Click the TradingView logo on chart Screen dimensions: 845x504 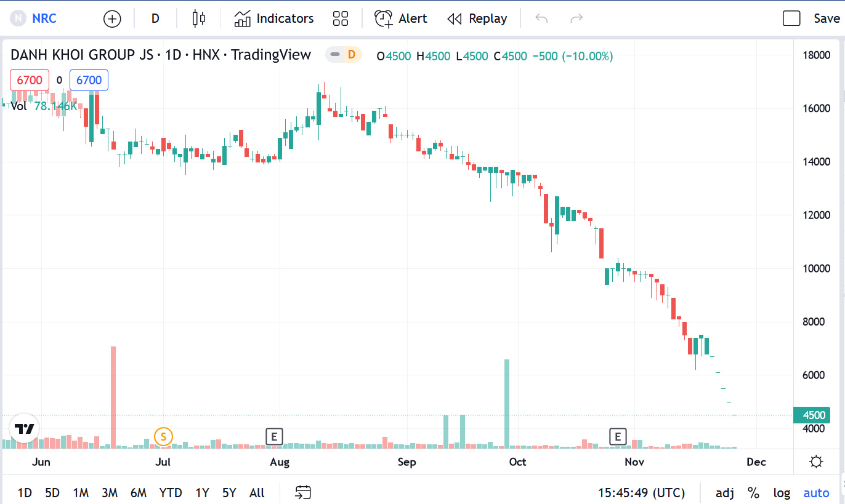click(x=24, y=429)
